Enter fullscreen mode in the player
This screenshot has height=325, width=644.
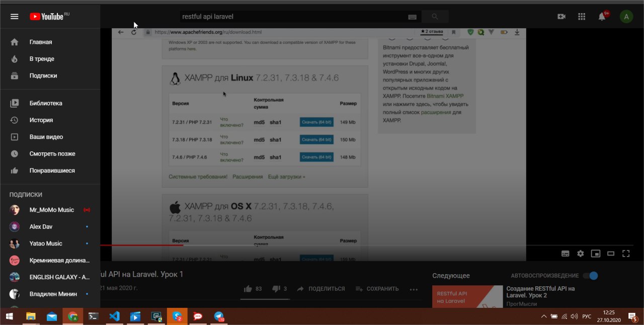tap(626, 254)
